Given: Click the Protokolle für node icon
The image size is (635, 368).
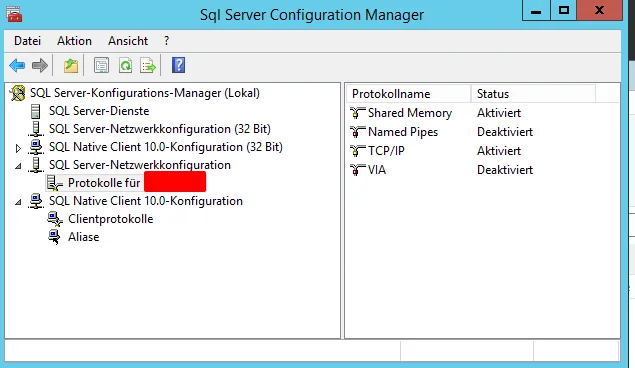Looking at the screenshot, I should [x=54, y=183].
